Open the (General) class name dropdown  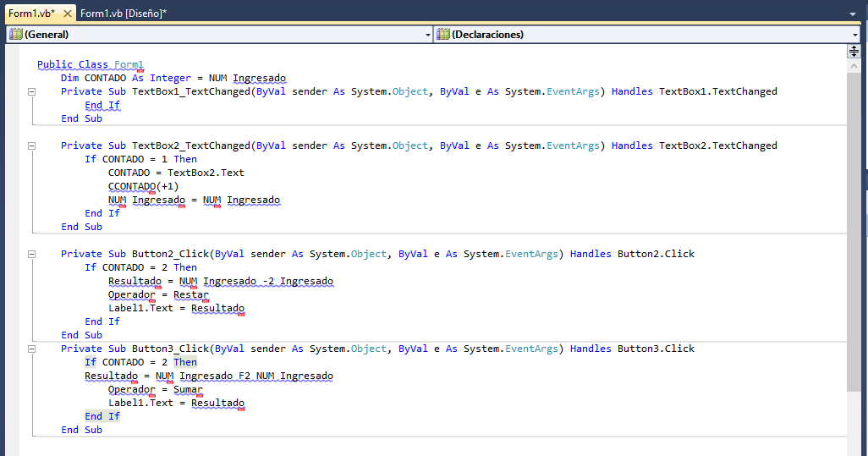219,35
